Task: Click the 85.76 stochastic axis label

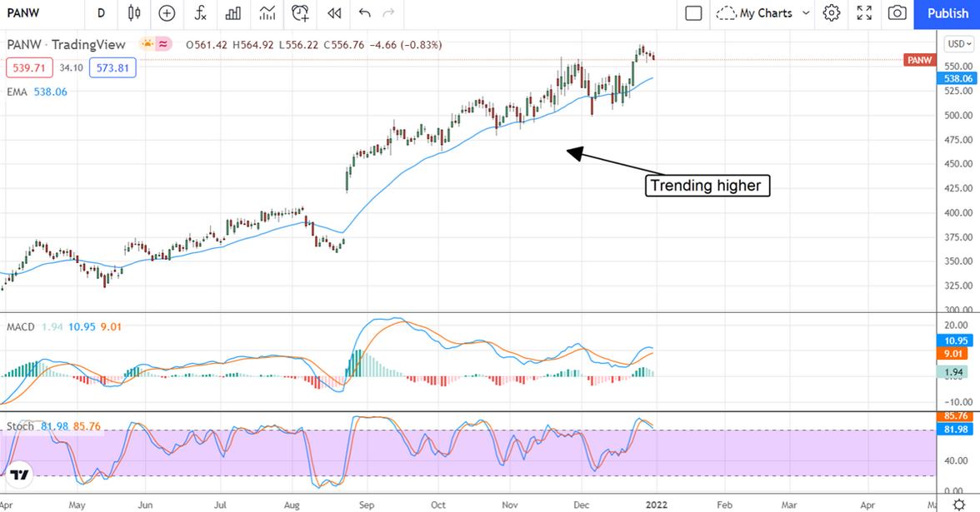Action: [x=956, y=416]
